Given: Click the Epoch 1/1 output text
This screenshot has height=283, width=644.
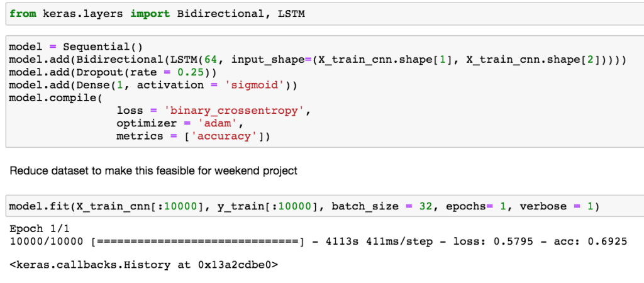Looking at the screenshot, I should (x=36, y=228).
